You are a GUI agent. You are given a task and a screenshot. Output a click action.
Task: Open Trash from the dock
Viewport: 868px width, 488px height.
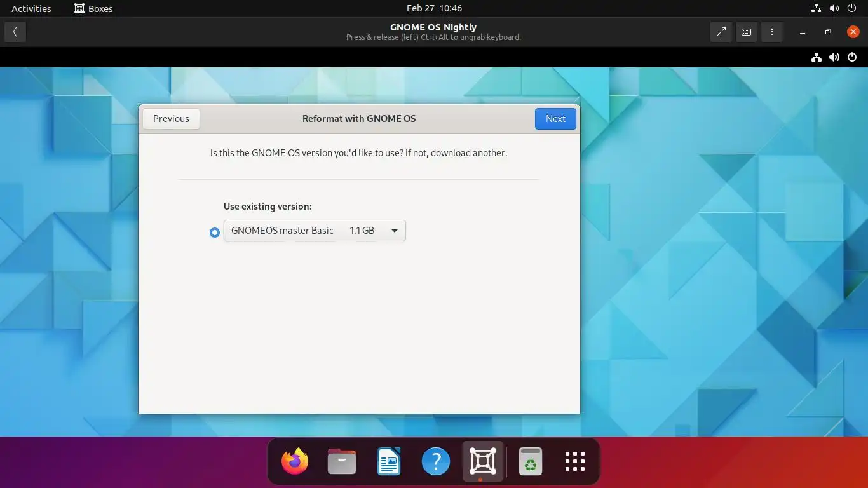tap(530, 461)
